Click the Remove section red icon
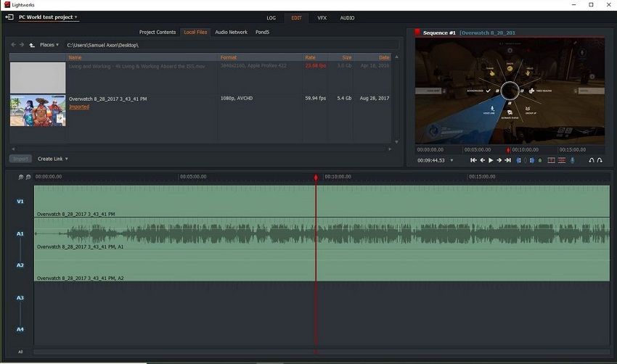 coord(551,160)
